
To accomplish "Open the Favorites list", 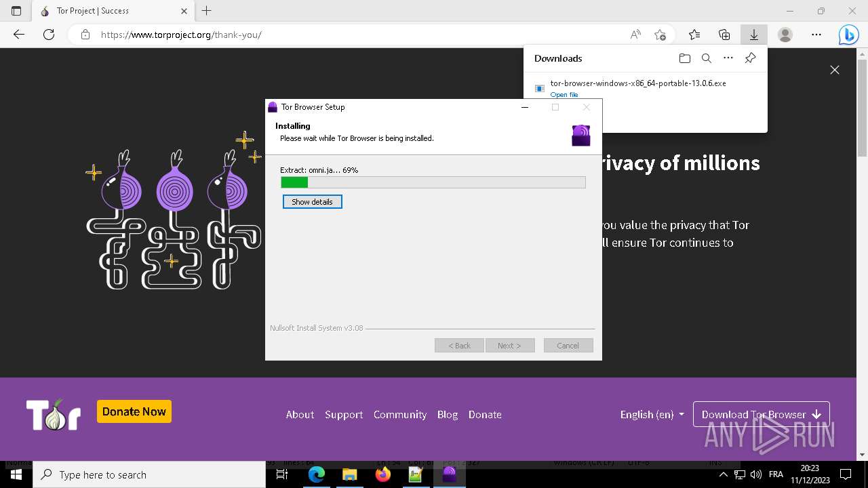I will click(694, 35).
